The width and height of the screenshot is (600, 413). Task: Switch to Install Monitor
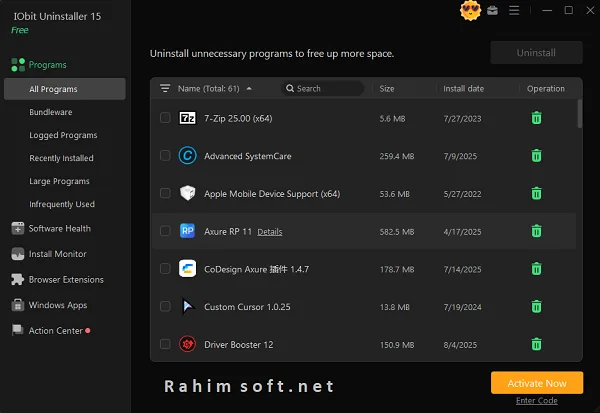point(58,254)
